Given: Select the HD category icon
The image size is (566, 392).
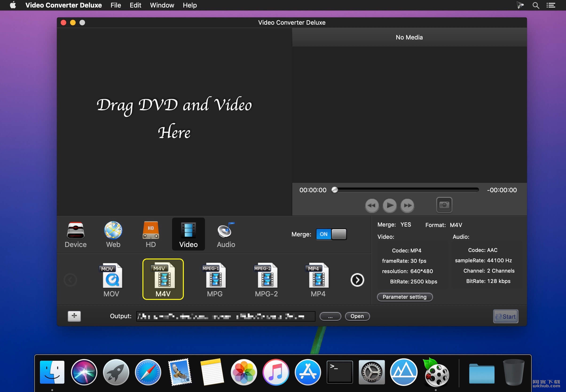Looking at the screenshot, I should point(151,234).
